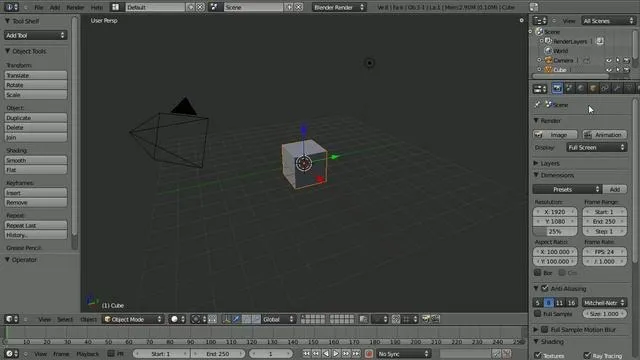
Task: Open the File menu
Action: (39, 7)
